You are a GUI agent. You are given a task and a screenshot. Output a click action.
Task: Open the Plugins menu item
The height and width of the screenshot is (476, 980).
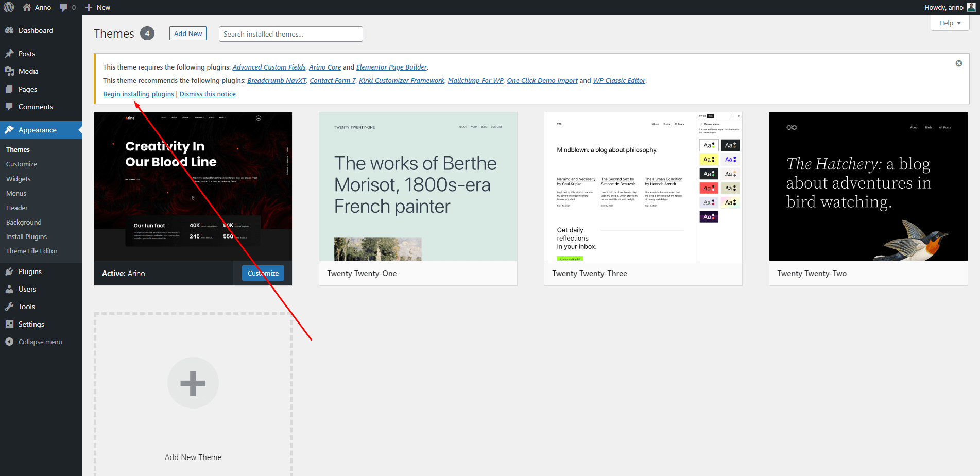click(30, 271)
